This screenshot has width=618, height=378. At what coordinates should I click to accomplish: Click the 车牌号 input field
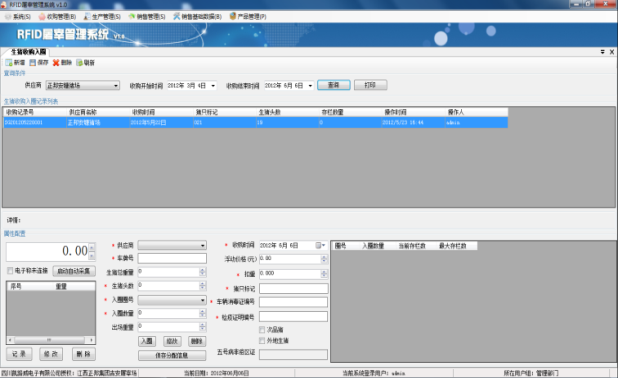(172, 258)
